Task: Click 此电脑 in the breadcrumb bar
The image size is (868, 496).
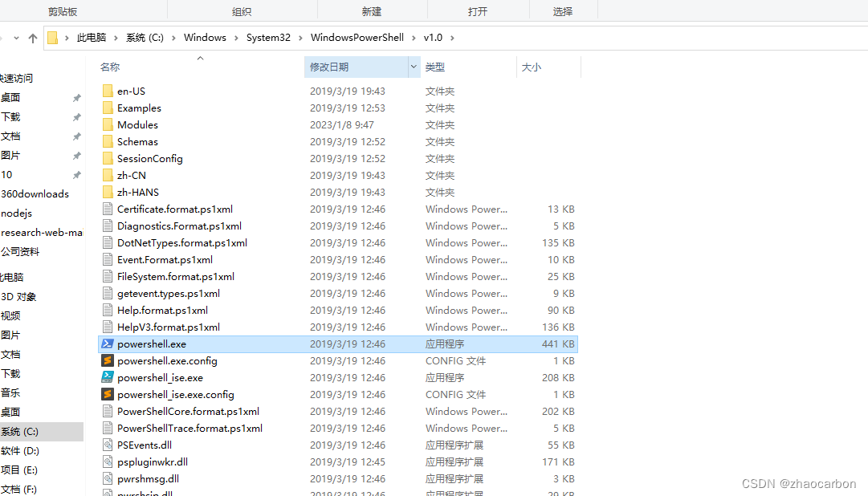Action: click(92, 37)
